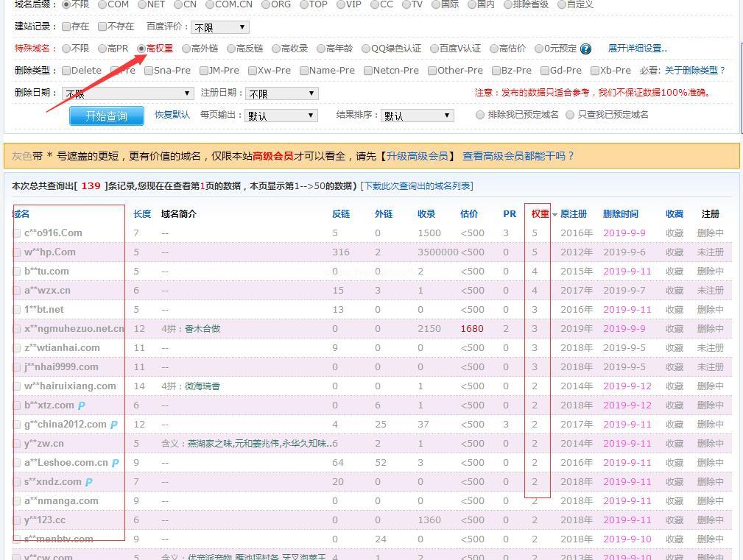Click the 升级高级会员 link
Screen dimensions: 743x560
418,156
